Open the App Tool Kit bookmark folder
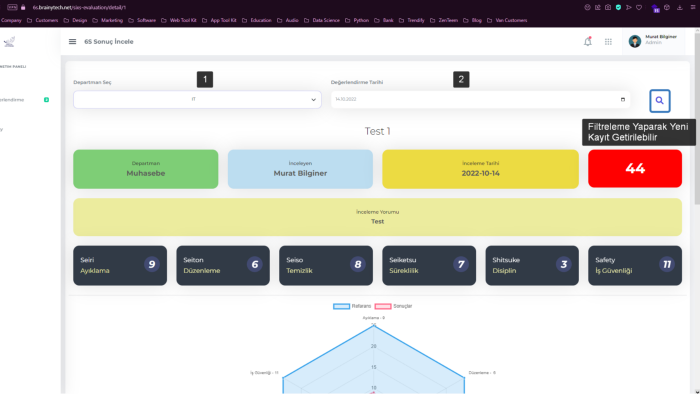700x394 pixels. click(x=219, y=20)
